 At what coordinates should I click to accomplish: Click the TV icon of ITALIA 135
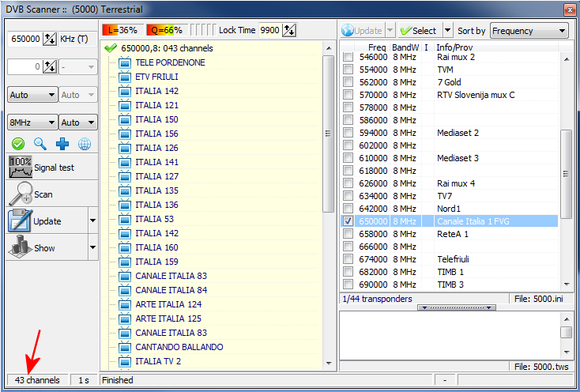click(x=125, y=190)
